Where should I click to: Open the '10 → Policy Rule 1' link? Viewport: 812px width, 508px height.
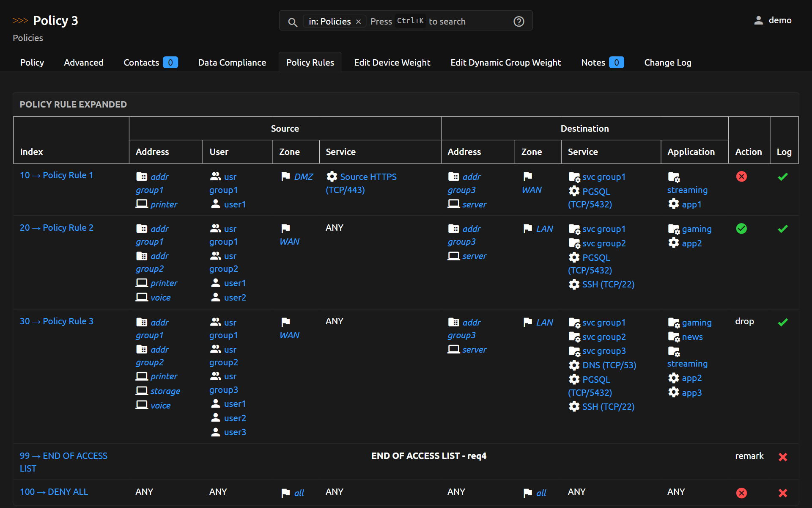pyautogui.click(x=56, y=175)
